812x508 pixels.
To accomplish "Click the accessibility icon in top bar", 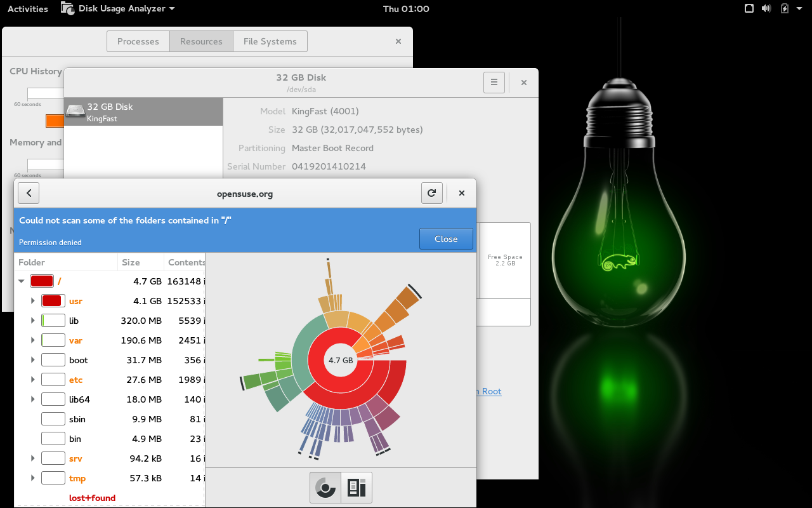I will [x=749, y=9].
